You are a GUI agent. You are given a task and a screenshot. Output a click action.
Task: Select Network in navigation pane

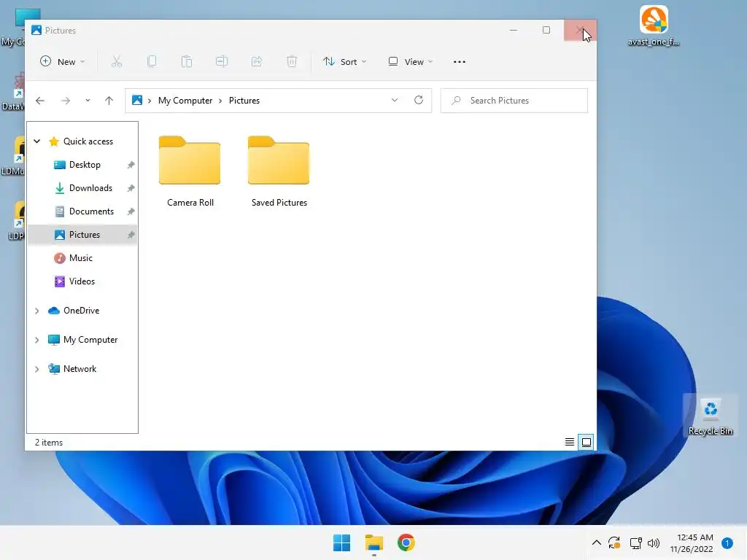point(80,369)
